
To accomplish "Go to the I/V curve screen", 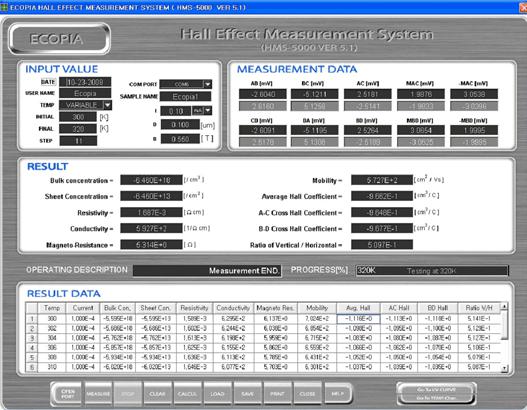I will click(x=436, y=390).
